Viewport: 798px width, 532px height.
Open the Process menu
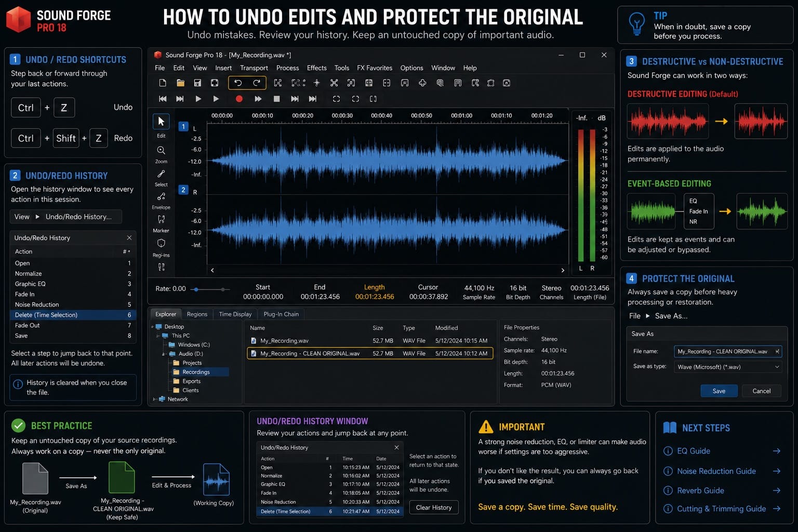tap(287, 68)
